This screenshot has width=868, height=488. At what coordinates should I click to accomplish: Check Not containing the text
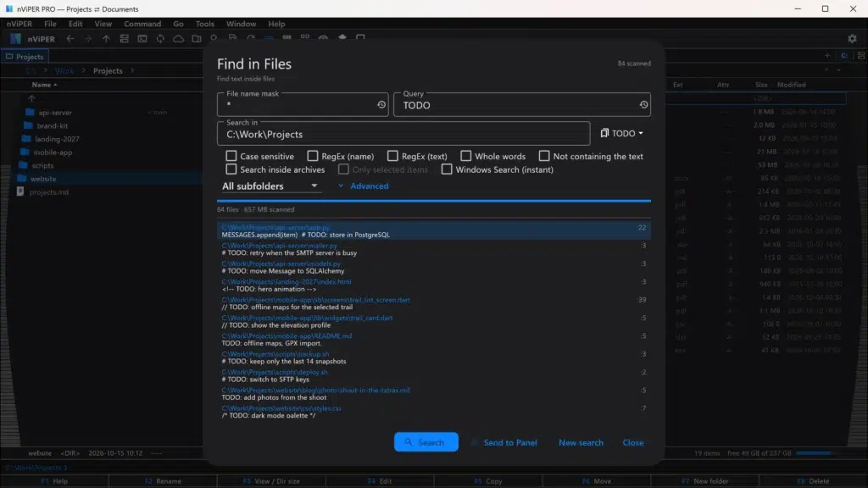pos(544,156)
